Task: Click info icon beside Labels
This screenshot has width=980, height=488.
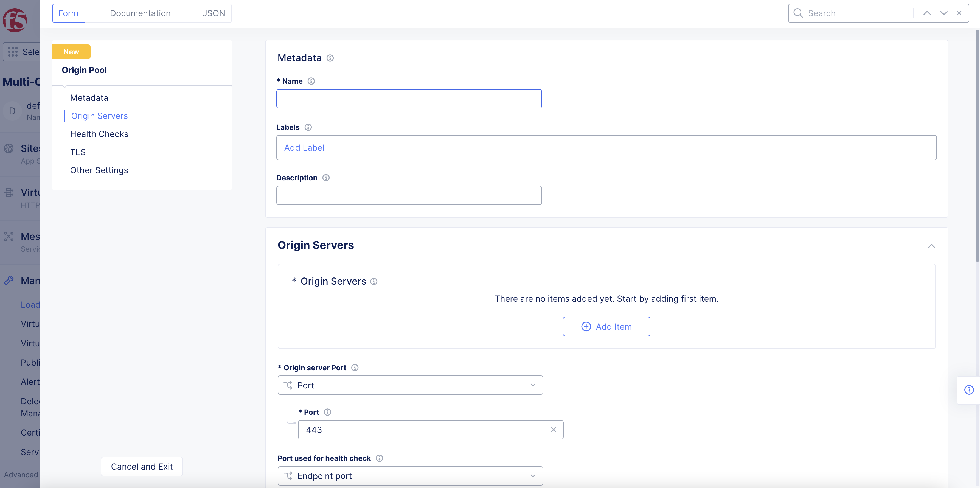Action: (308, 127)
